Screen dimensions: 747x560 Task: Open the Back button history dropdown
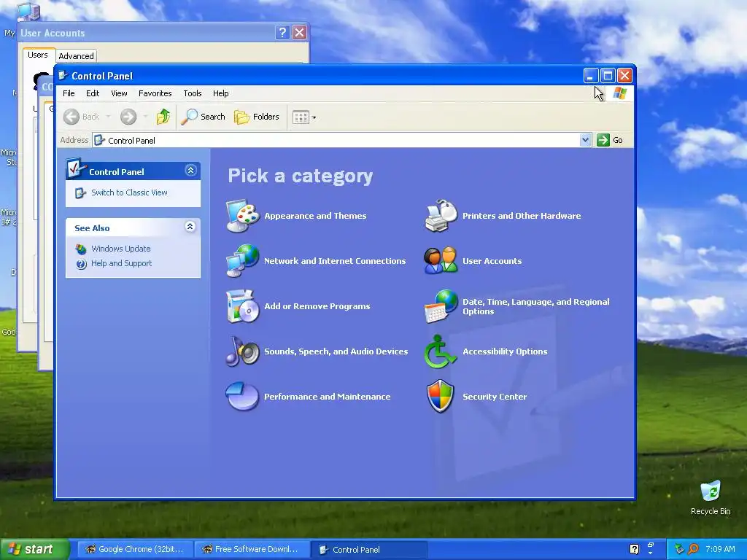[108, 117]
